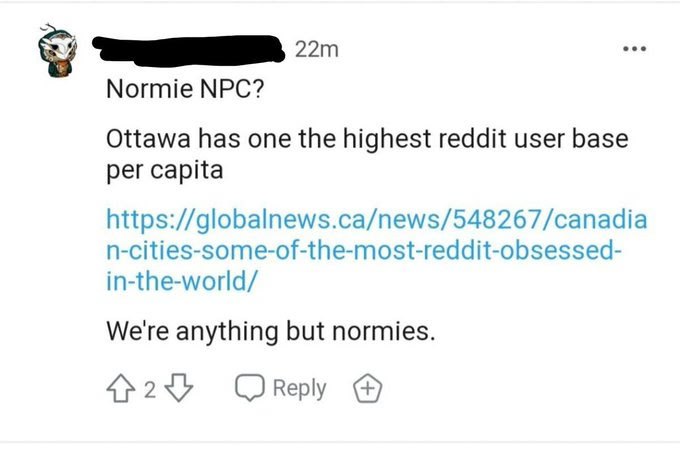Click the 'https://globalnews.ca/news/548267' URL start

click(327, 219)
